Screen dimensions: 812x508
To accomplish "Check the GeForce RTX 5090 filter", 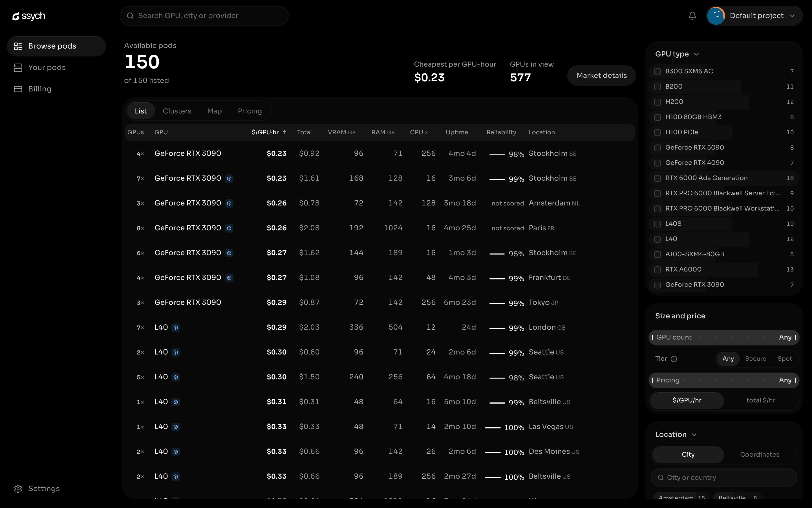I will coord(657,148).
